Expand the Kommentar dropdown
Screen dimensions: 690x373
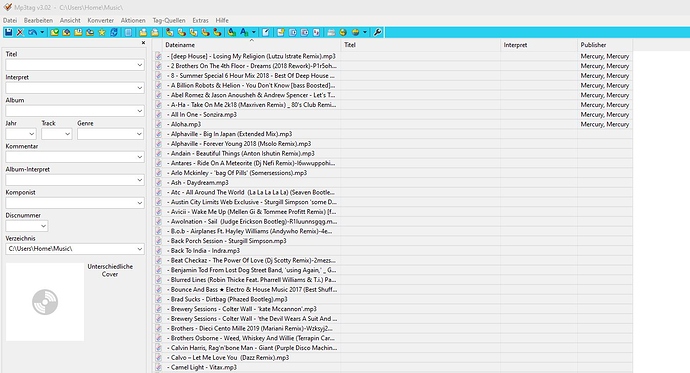tap(139, 157)
